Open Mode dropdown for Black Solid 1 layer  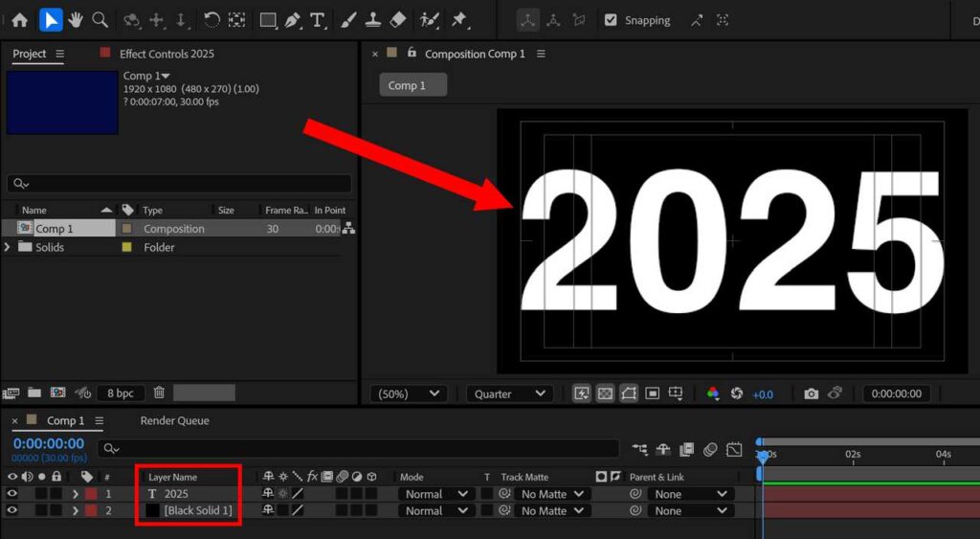(x=436, y=511)
